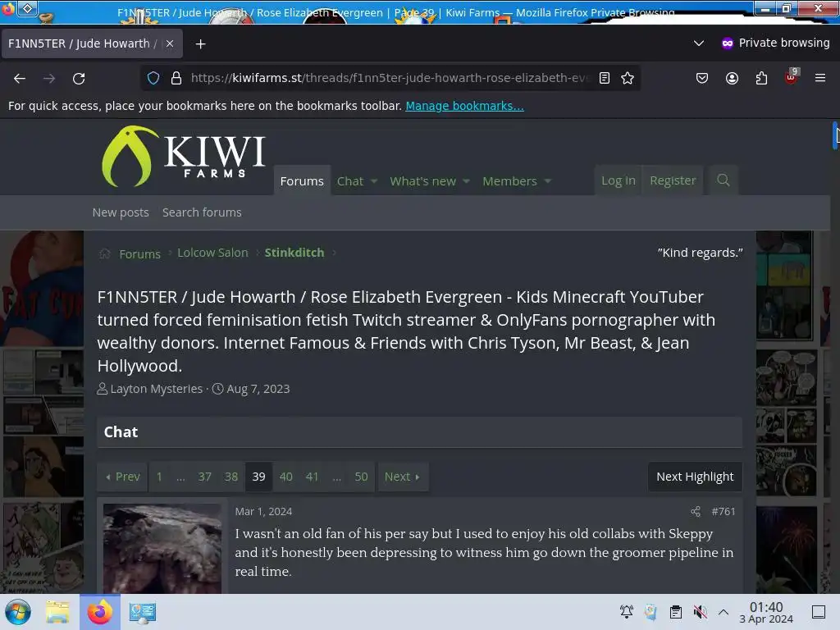Open the notifications bell tray icon
The image size is (840, 630).
[x=626, y=612]
